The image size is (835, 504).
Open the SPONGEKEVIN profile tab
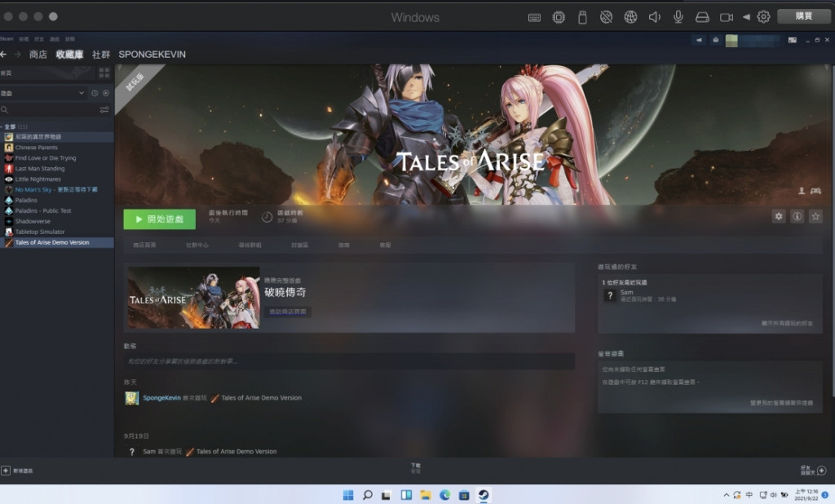tap(152, 55)
